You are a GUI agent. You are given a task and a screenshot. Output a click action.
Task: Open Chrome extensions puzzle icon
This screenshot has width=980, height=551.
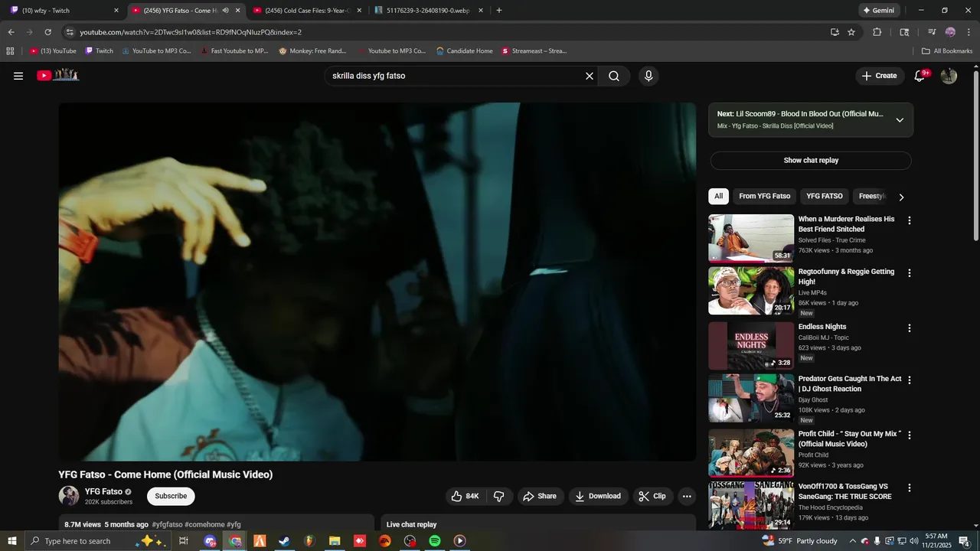tap(877, 32)
